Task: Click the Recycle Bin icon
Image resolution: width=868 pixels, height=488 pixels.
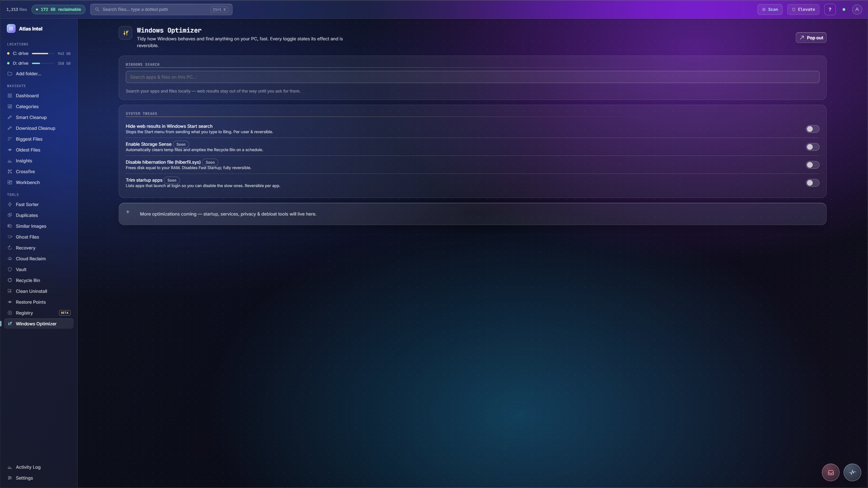Action: [x=10, y=281]
